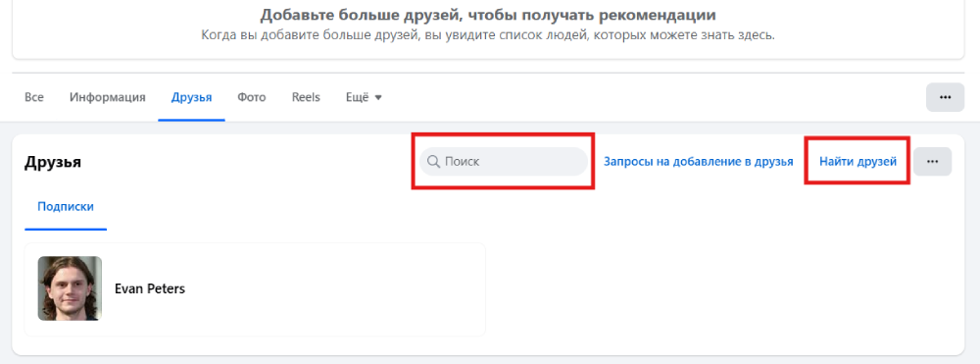Select the Друзья profile tab
The image size is (980, 364).
pyautogui.click(x=191, y=97)
